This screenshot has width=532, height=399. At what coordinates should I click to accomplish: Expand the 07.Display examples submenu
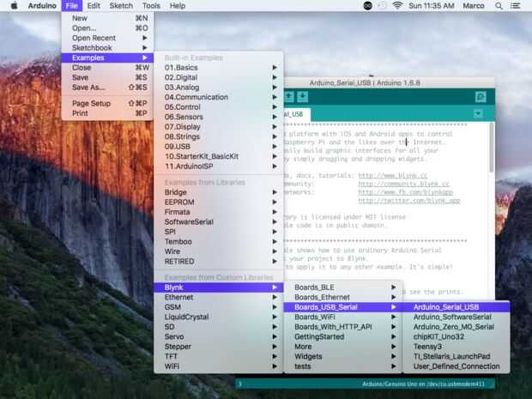(x=219, y=126)
